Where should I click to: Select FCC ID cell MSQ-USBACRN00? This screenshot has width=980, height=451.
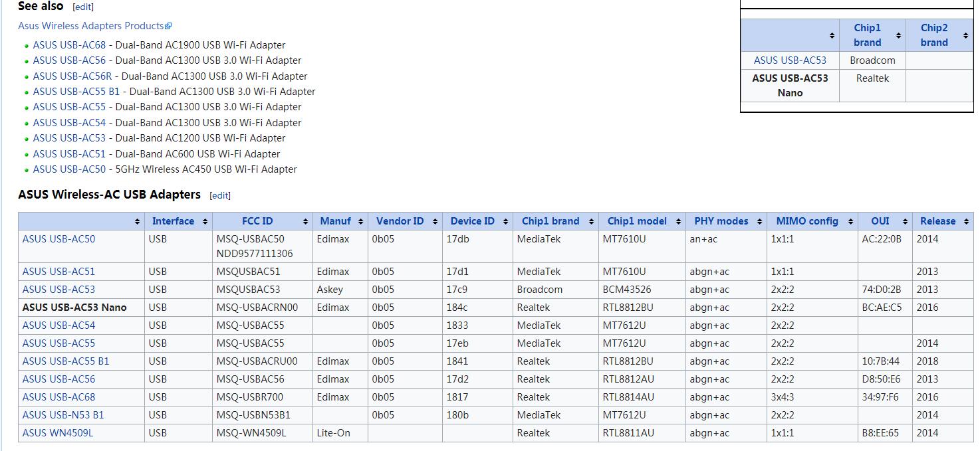261,308
